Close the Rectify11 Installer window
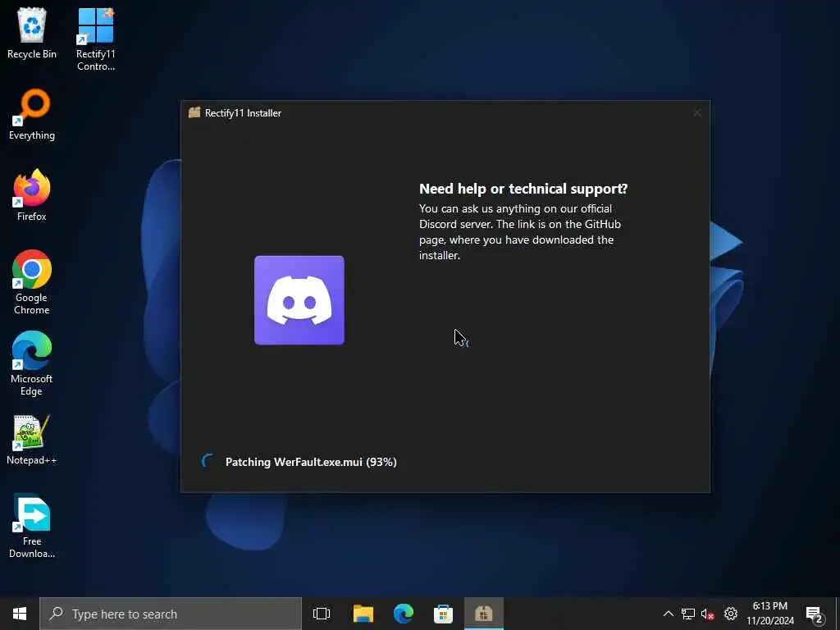The height and width of the screenshot is (630, 840). tap(697, 112)
